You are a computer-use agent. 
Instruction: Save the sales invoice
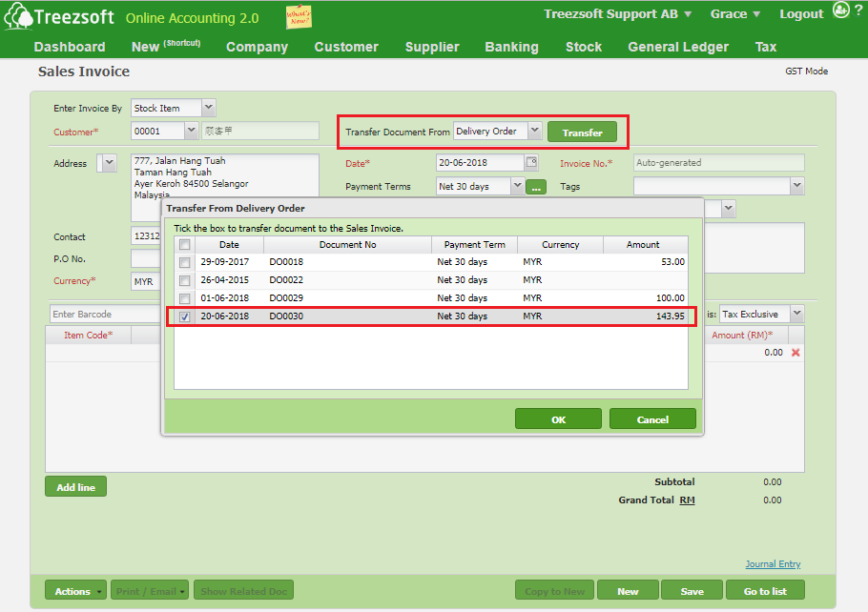tap(692, 591)
